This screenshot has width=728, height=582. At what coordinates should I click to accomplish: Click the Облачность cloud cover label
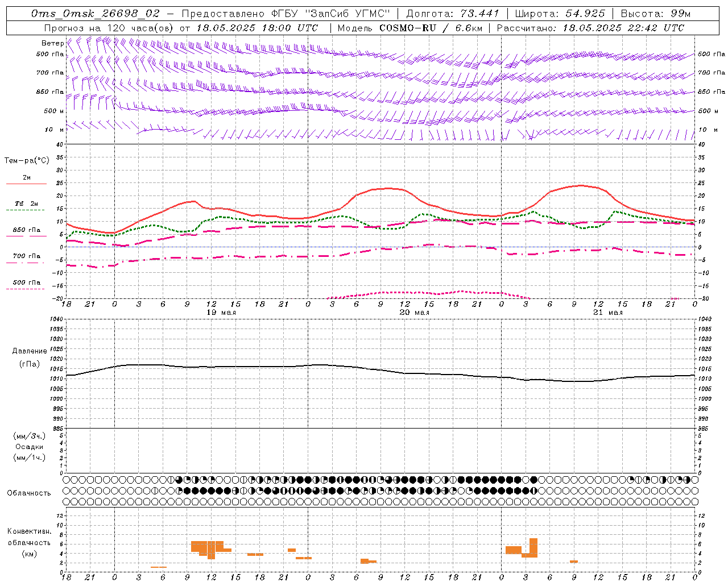click(x=29, y=493)
